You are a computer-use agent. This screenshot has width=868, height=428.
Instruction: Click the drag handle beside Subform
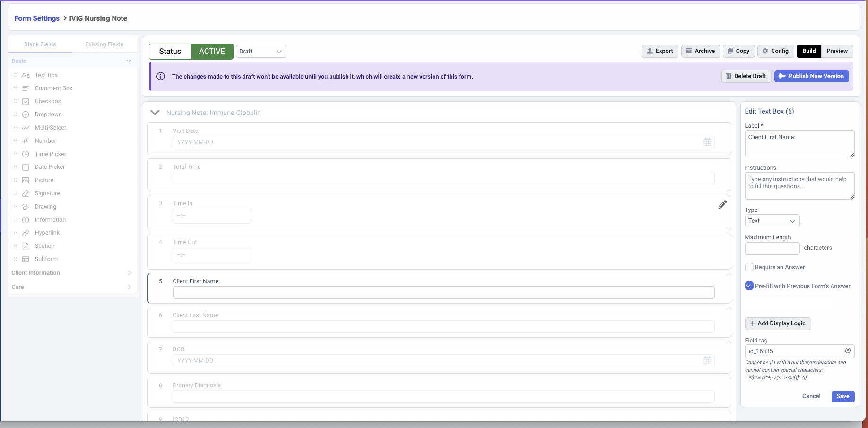(15, 259)
